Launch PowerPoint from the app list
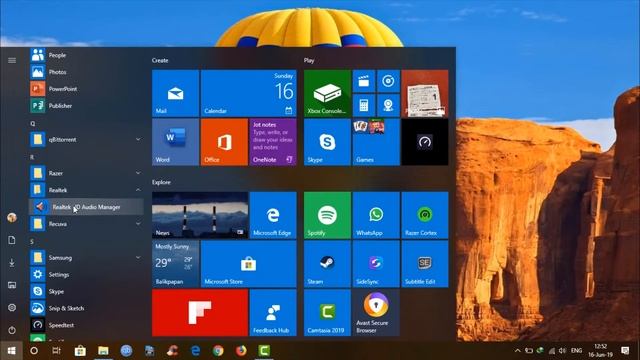This screenshot has height=360, width=640. click(87, 89)
